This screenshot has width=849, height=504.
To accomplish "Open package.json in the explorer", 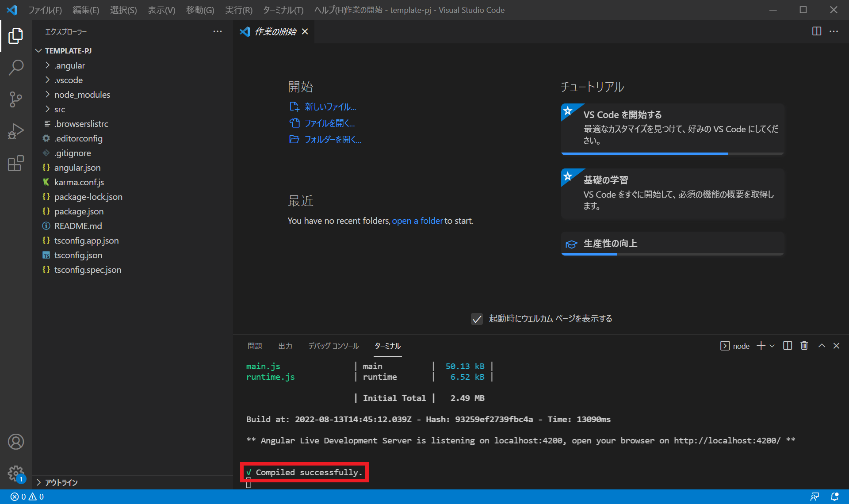I will pyautogui.click(x=79, y=211).
